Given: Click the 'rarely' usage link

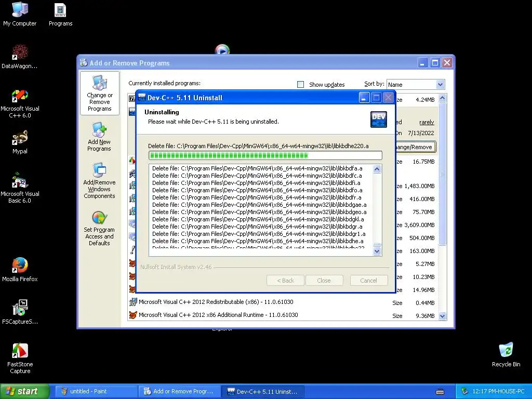Looking at the screenshot, I should pyautogui.click(x=427, y=122).
